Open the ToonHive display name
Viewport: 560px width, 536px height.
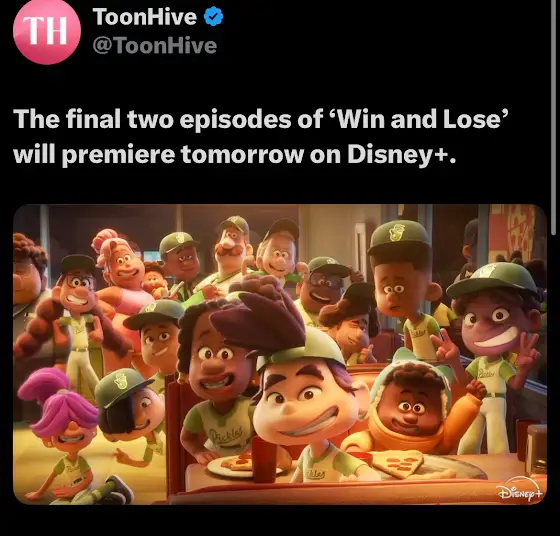click(145, 16)
